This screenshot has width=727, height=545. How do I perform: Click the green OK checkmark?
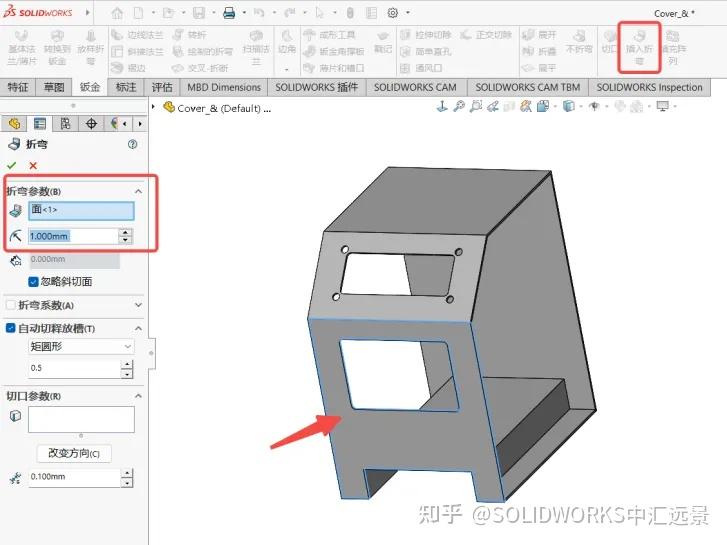click(x=12, y=165)
